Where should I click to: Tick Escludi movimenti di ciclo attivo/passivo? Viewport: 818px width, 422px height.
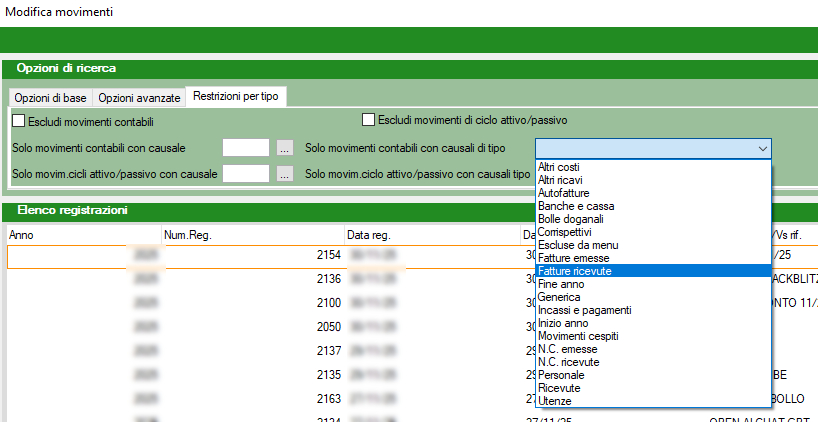pyautogui.click(x=368, y=120)
